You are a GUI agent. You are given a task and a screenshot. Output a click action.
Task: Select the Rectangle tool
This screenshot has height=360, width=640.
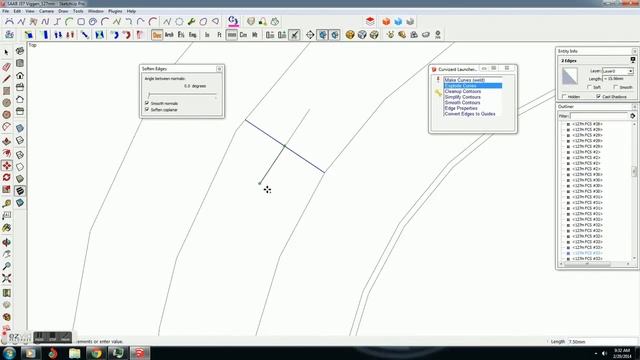[x=6, y=91]
